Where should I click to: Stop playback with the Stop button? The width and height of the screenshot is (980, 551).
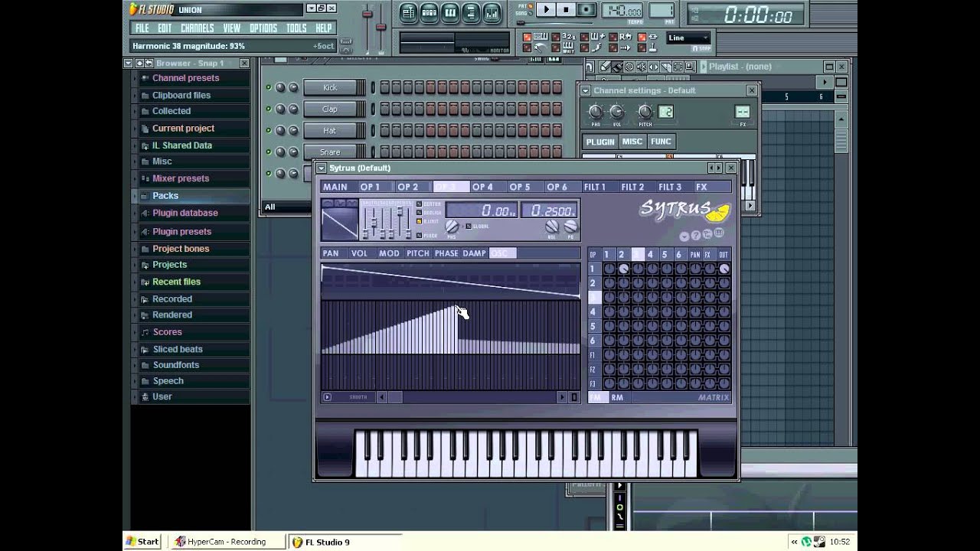(566, 10)
